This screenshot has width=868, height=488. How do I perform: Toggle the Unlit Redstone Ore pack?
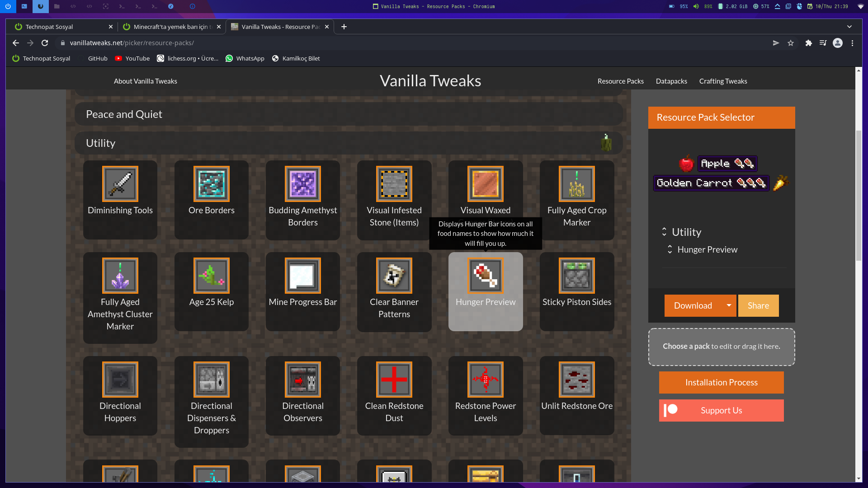pyautogui.click(x=576, y=395)
